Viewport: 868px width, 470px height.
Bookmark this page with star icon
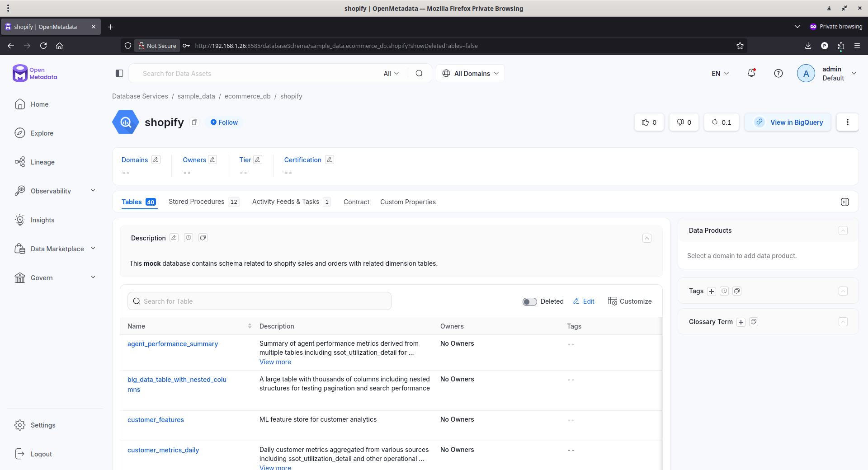[740, 46]
